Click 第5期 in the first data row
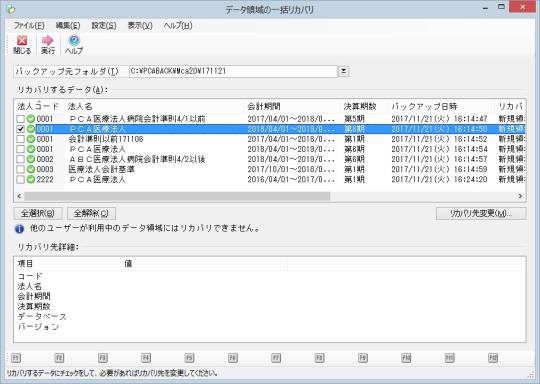The image size is (540, 384). coord(354,119)
